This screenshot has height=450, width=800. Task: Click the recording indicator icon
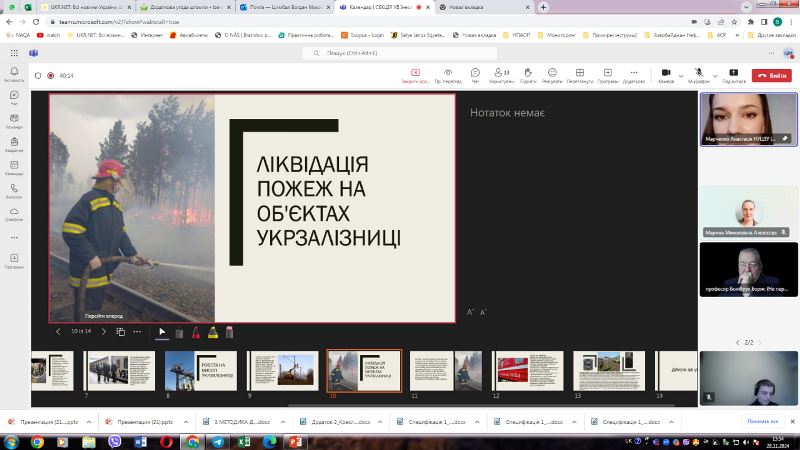click(x=51, y=76)
